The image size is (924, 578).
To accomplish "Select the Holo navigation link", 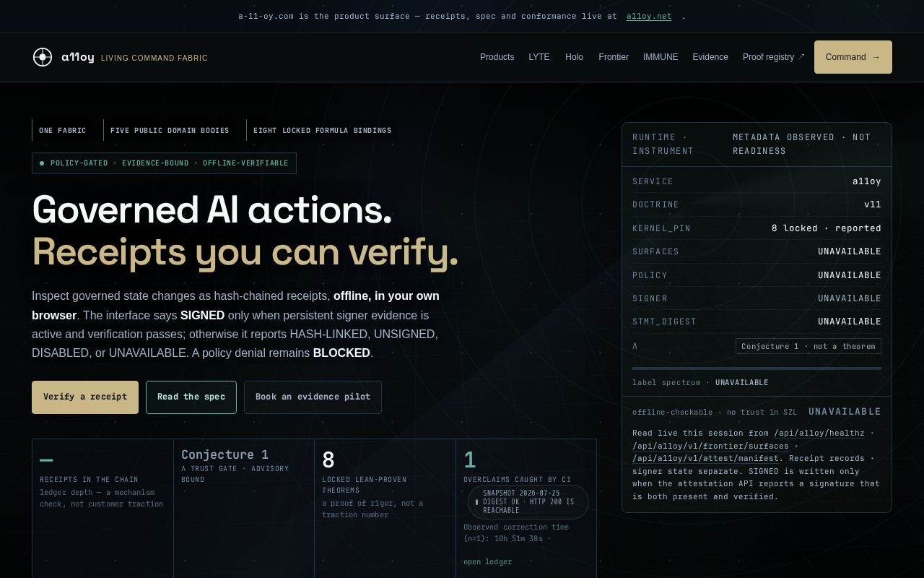I will (574, 57).
